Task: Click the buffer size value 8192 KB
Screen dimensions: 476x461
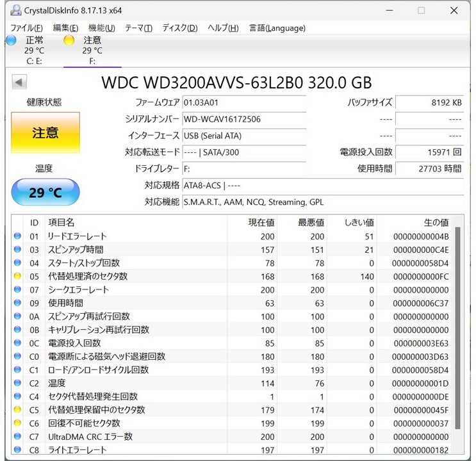Action: pos(430,102)
